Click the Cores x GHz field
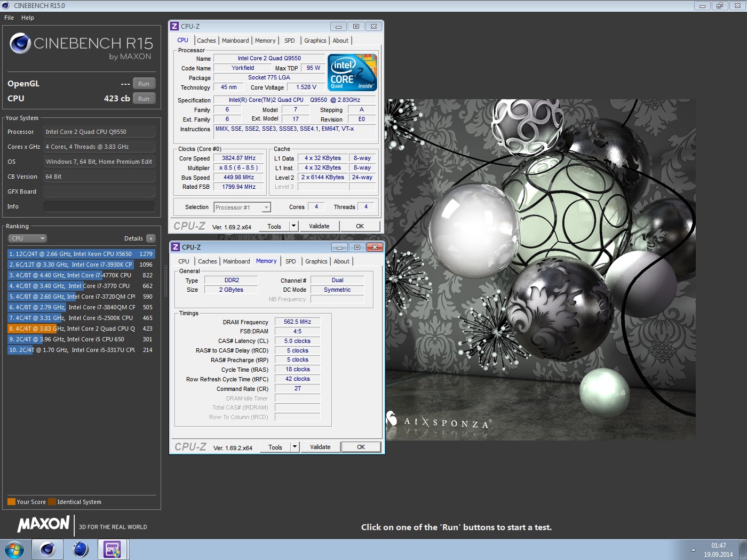The width and height of the screenshot is (747, 560). [x=99, y=147]
